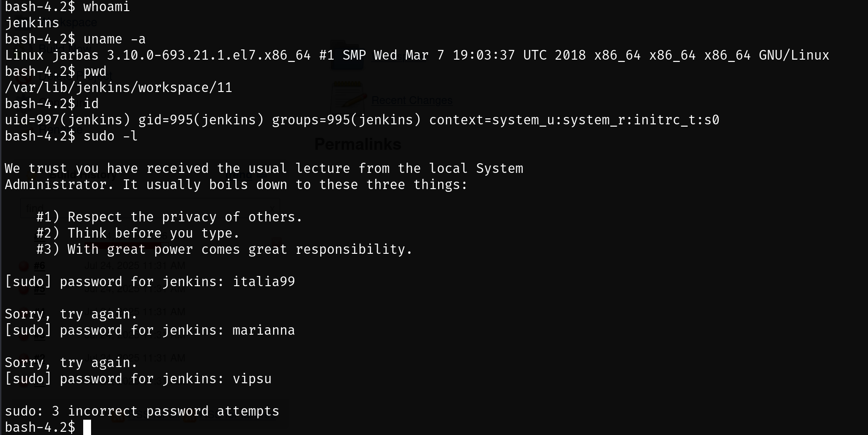Click the 'sudo -l' command text
The height and width of the screenshot is (435, 868).
coord(110,136)
